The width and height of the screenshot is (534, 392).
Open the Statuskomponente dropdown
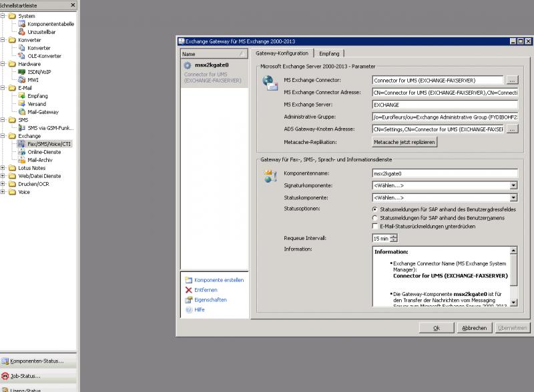513,197
